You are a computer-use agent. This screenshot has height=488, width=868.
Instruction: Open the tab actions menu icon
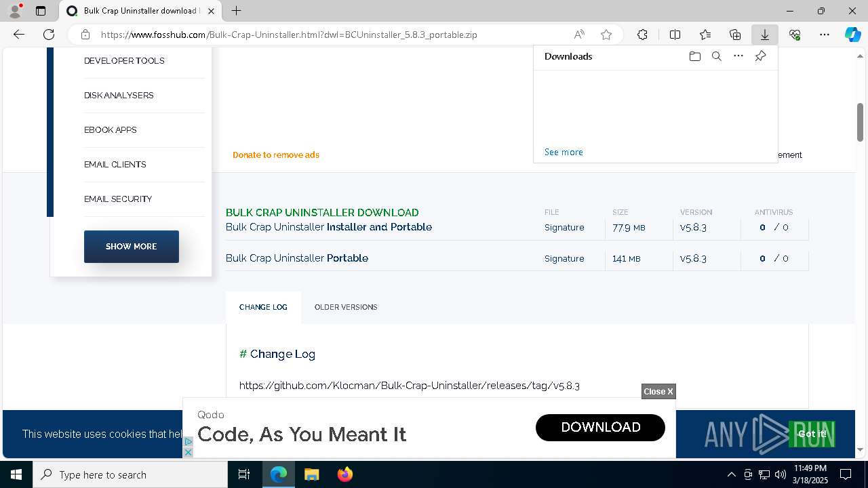(41, 11)
